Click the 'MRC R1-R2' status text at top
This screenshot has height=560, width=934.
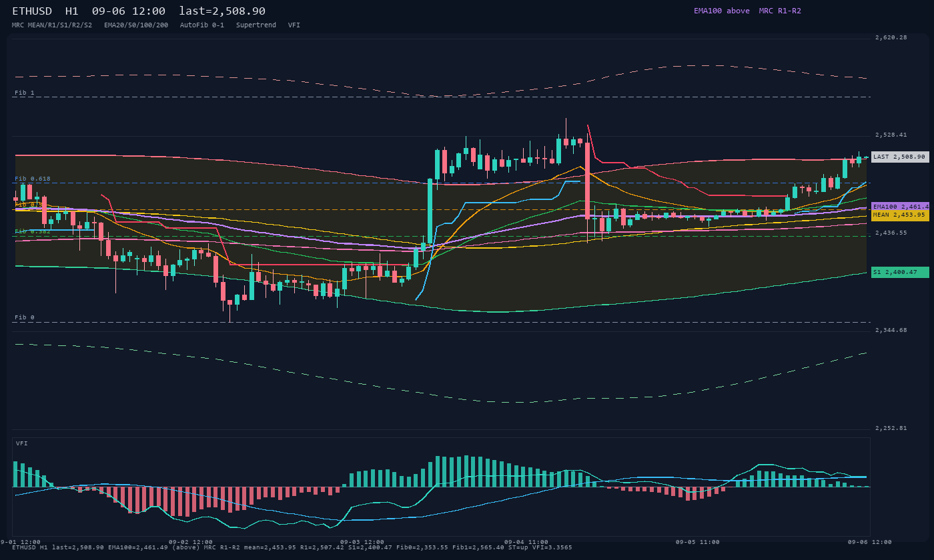click(x=780, y=11)
